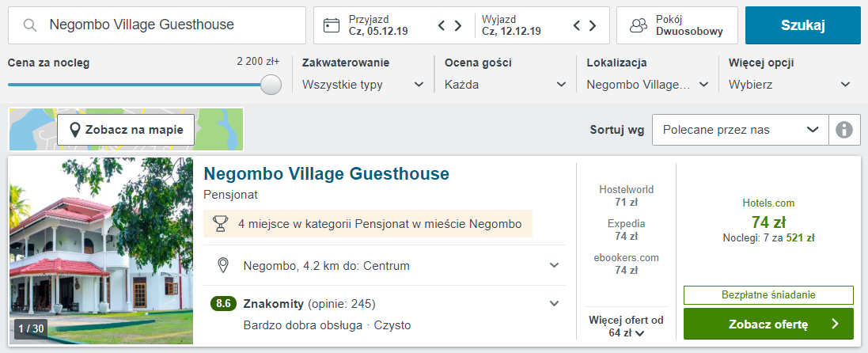Go to previous arrival date
Viewport: 868px width, 353px height.
442,25
